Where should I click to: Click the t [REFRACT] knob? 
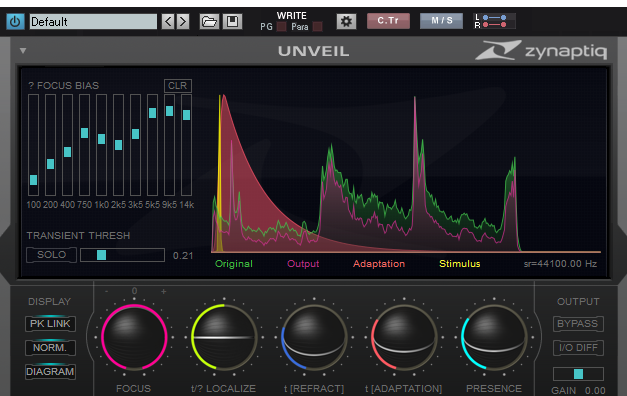314,337
